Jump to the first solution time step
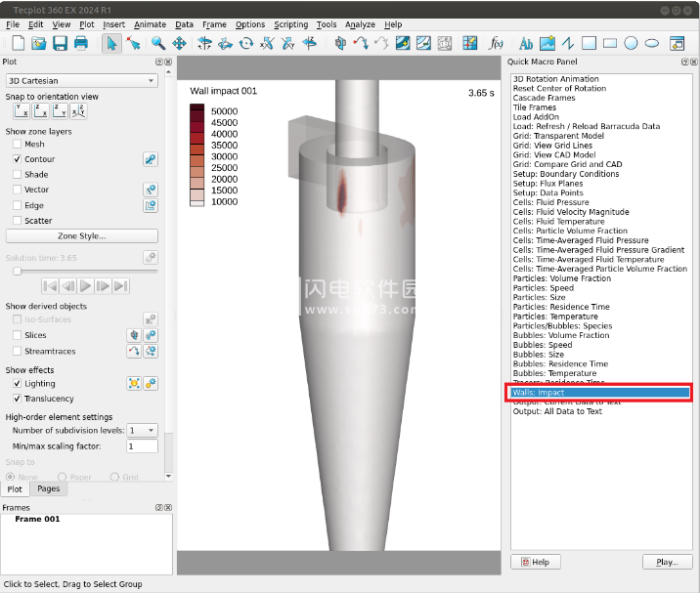Image resolution: width=700 pixels, height=593 pixels. click(x=50, y=286)
